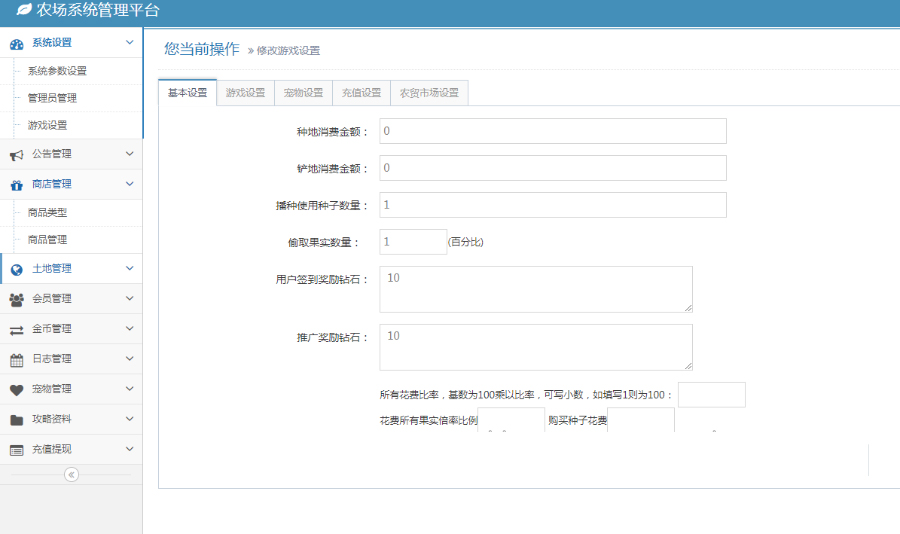The width and height of the screenshot is (900, 534).
Task: Click the 商店管理 gift icon
Action: pos(16,184)
